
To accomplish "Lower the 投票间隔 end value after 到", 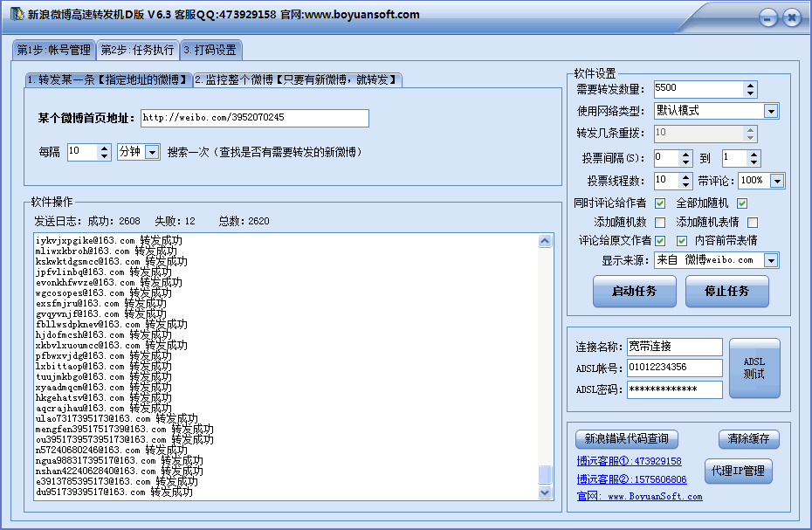I will 754,162.
